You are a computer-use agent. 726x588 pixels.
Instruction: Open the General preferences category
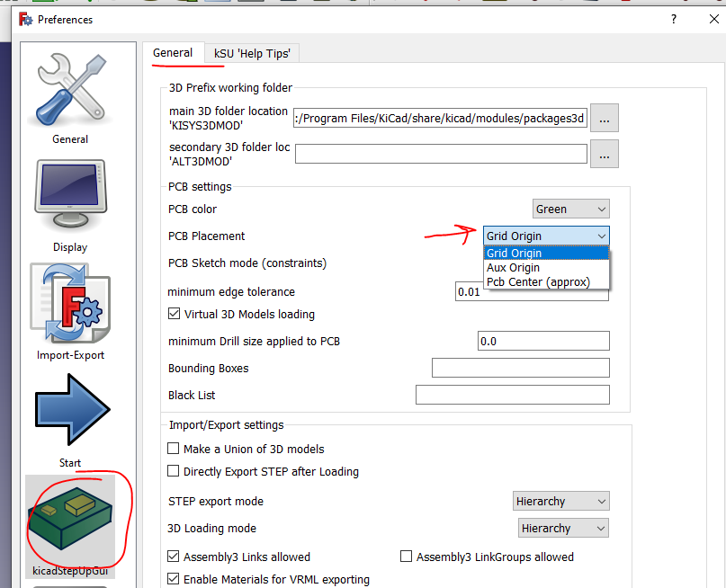tap(70, 99)
